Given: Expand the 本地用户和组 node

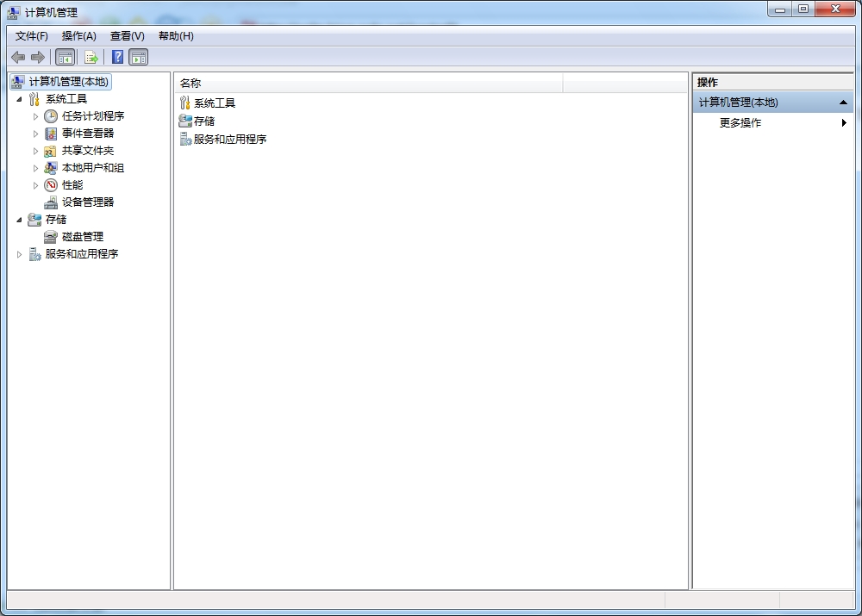Looking at the screenshot, I should (35, 168).
